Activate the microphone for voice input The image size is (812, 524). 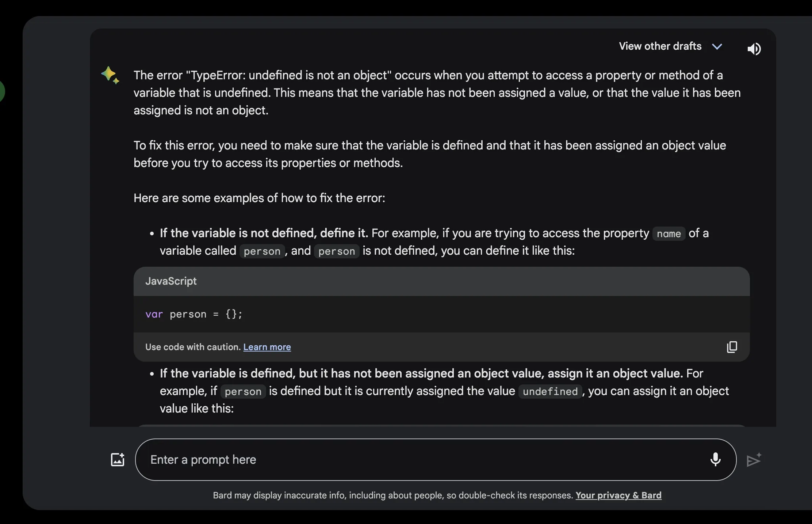tap(715, 459)
